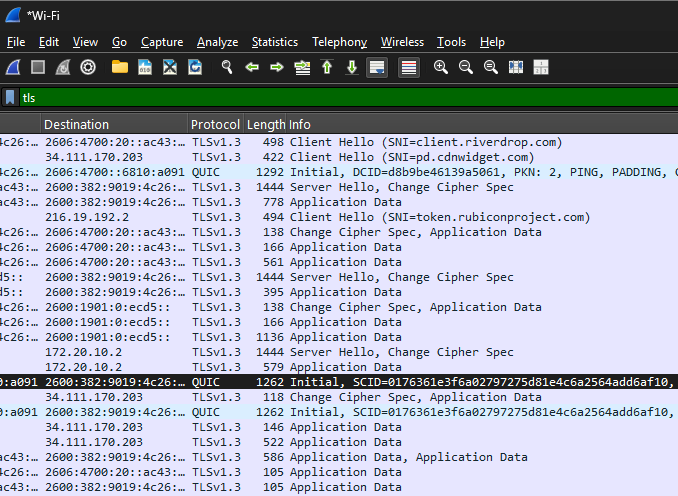
Task: Stop the running capture
Action: tap(38, 67)
